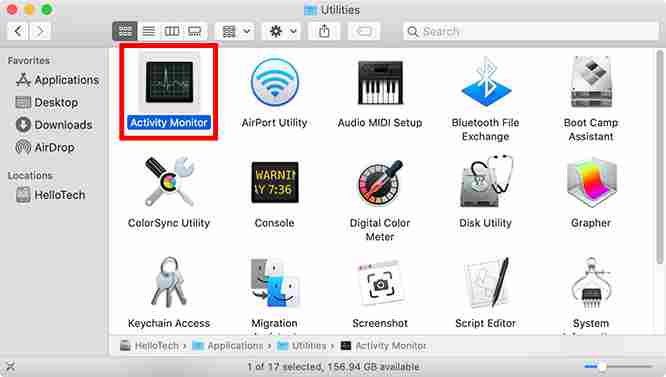The height and width of the screenshot is (377, 666).
Task: Open the Activity Monitor app icon
Action: 169,82
